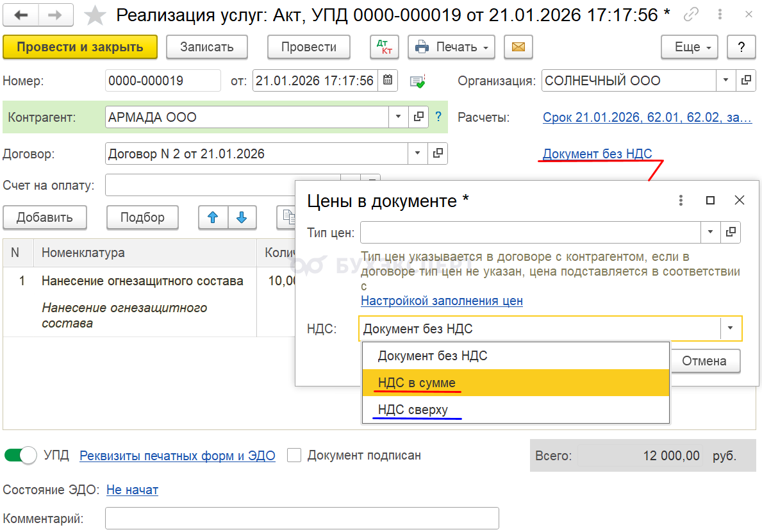Toggle the УПД switch
This screenshot has width=762, height=532.
pyautogui.click(x=21, y=455)
